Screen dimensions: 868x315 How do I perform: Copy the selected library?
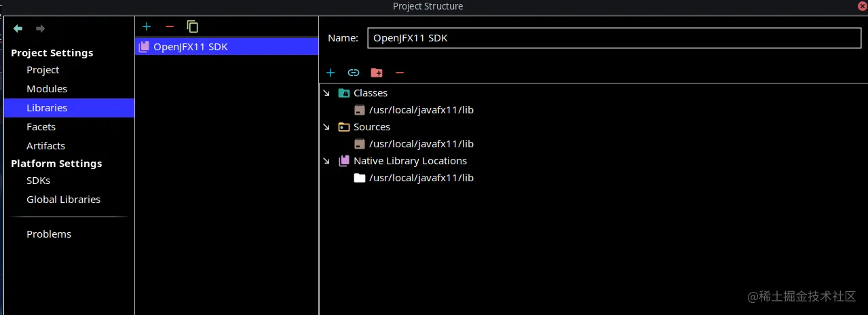tap(193, 26)
